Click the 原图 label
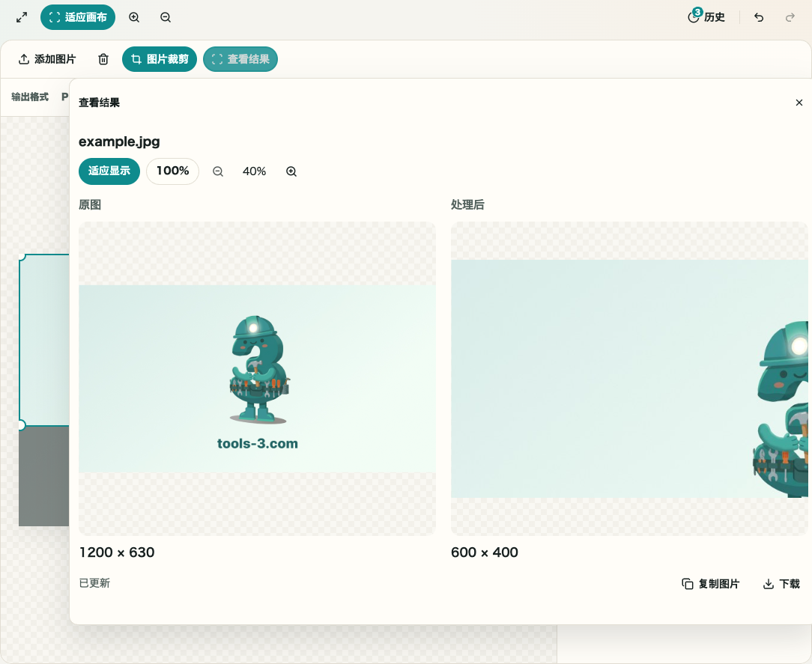812x664 pixels. point(90,204)
